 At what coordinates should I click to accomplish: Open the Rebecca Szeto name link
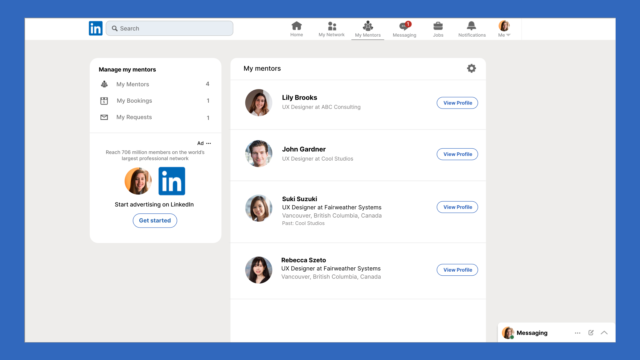(303, 260)
